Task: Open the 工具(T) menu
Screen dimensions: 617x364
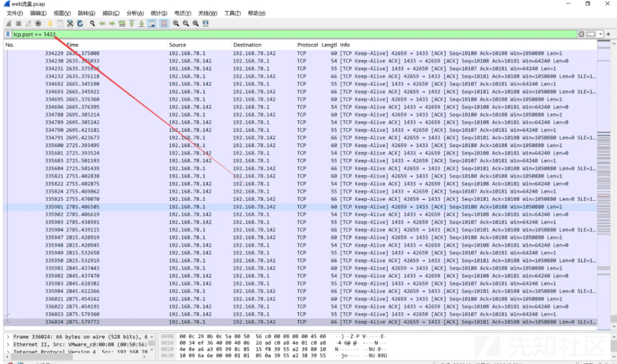Action: (232, 13)
